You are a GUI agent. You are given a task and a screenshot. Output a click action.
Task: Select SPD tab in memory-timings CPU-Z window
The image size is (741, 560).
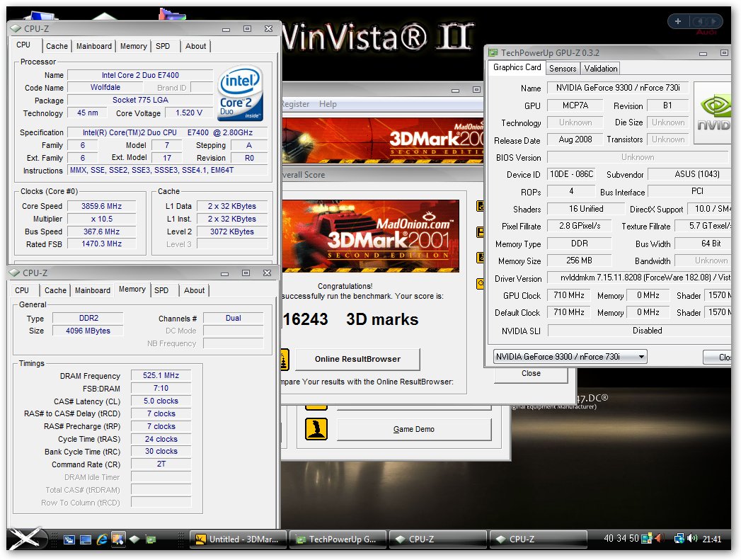click(161, 290)
